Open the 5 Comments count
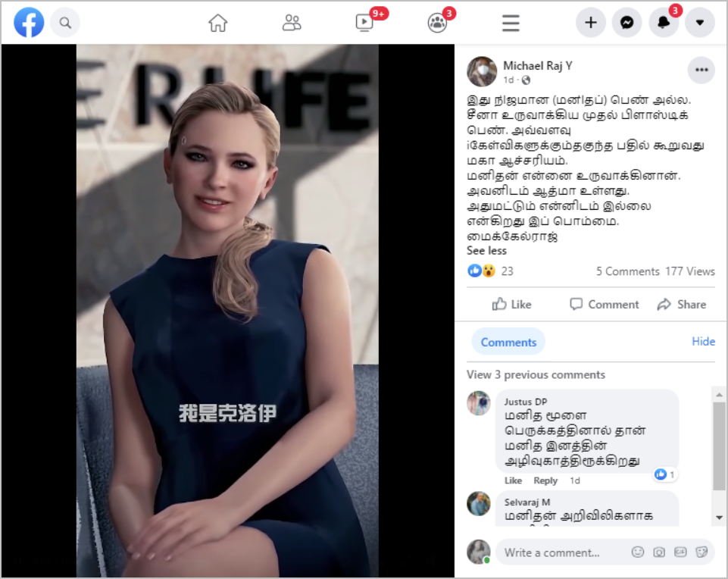Viewport: 728px width, 579px height. pos(628,271)
